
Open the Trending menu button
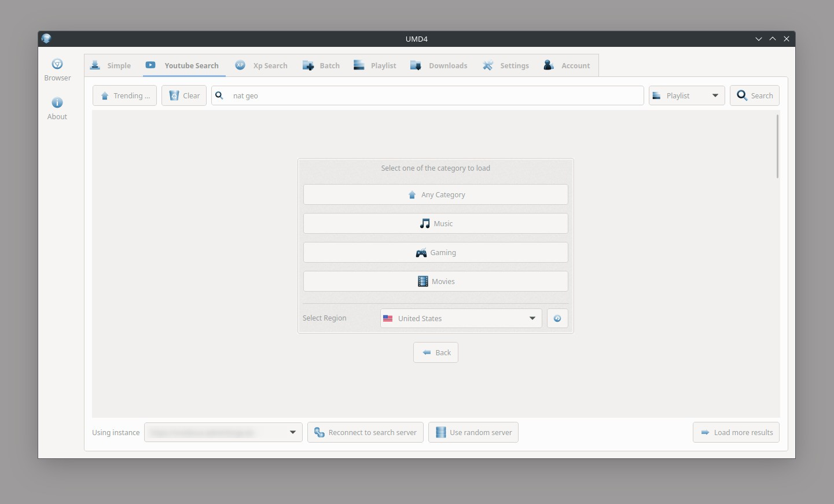click(124, 95)
